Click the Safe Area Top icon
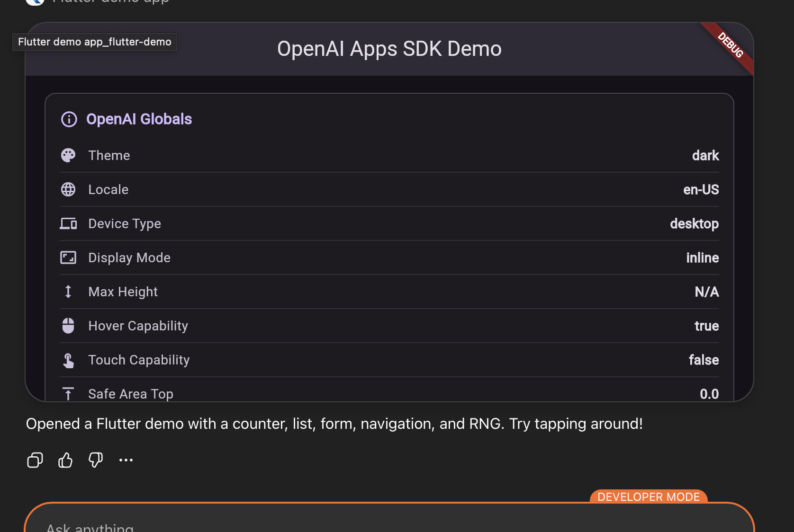The height and width of the screenshot is (532, 794). (69, 393)
